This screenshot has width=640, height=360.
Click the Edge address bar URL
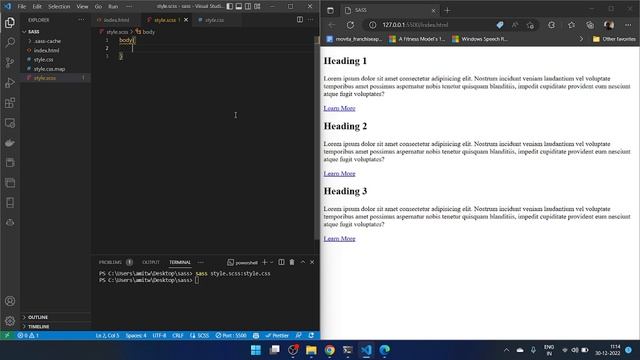tap(415, 25)
